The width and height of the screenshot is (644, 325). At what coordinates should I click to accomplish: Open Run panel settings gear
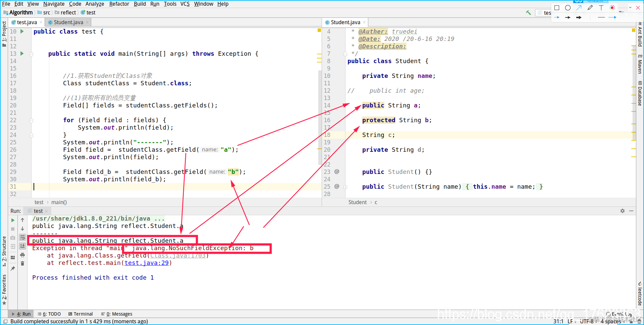(x=623, y=211)
